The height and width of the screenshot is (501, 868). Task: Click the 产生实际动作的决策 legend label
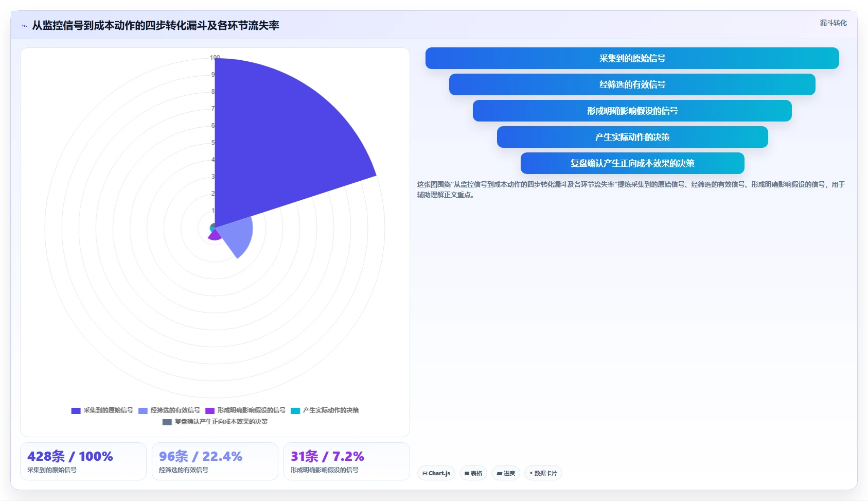[331, 410]
